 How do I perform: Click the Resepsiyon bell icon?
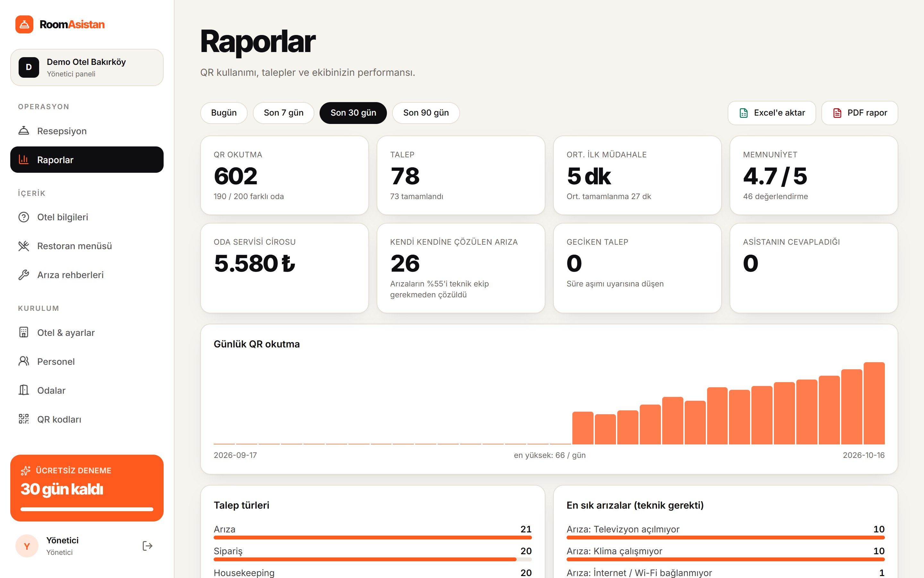[24, 131]
